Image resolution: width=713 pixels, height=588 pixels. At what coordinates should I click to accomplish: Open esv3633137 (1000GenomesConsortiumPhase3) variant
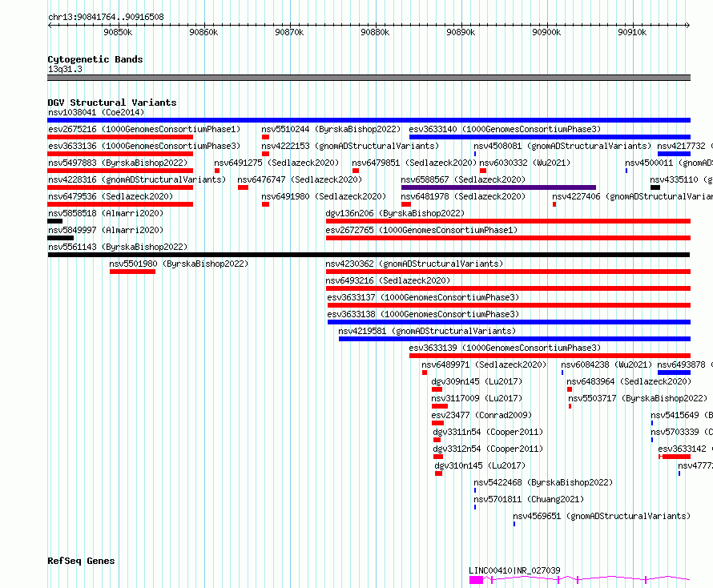(x=423, y=297)
